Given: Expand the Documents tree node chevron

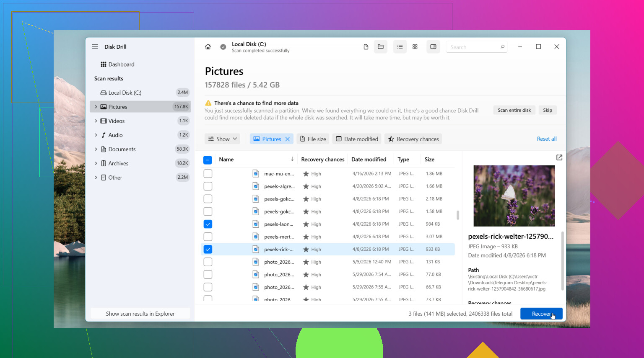Looking at the screenshot, I should tap(96, 149).
